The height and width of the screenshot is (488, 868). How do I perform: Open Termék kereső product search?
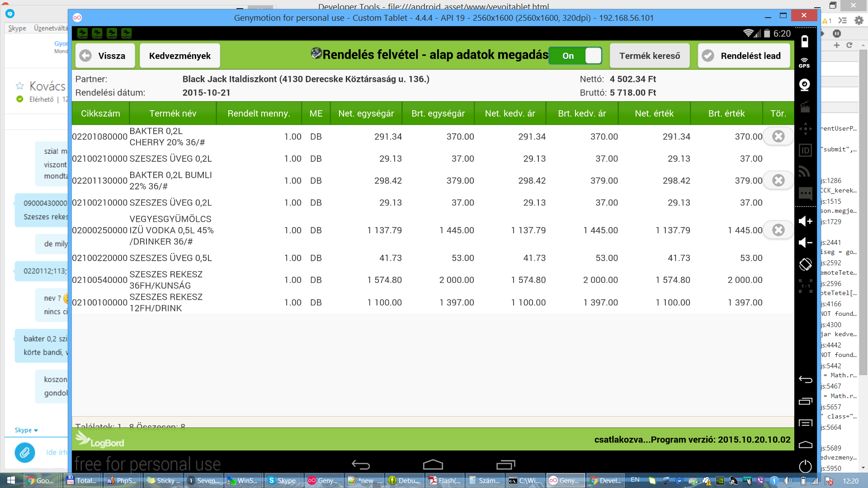[649, 56]
